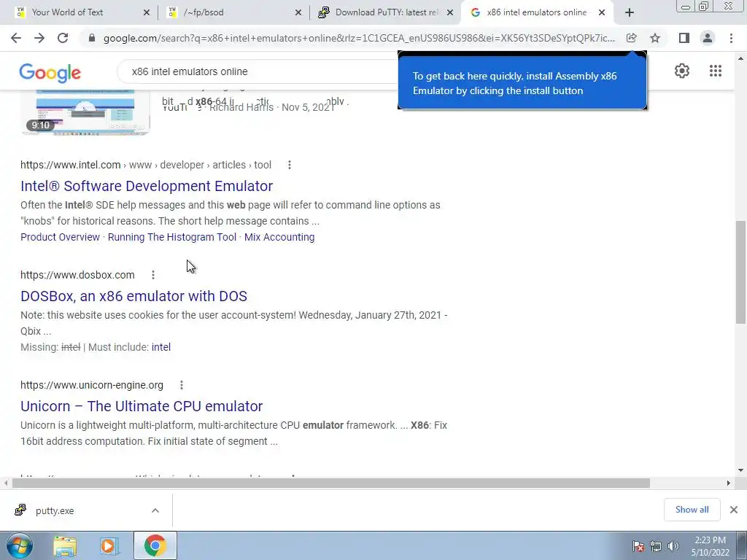Screen dimensions: 747x560
Task: Open a new tab with plus button
Action: (630, 13)
